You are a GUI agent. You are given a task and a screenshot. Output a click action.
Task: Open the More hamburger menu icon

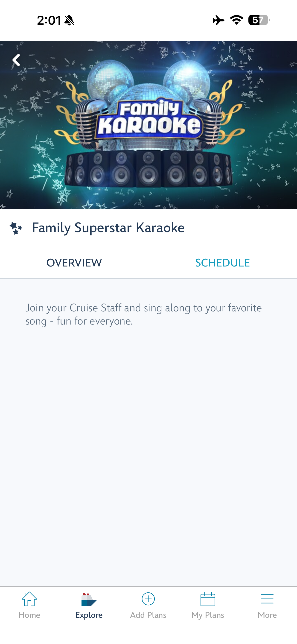click(267, 599)
